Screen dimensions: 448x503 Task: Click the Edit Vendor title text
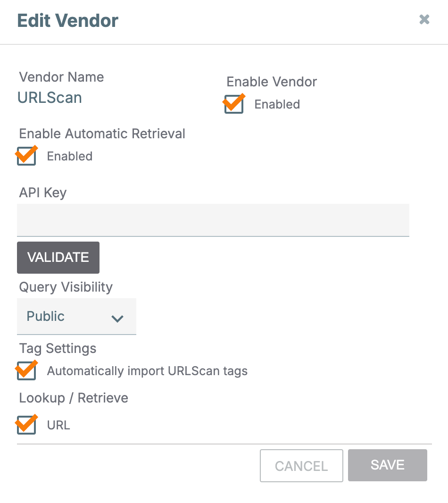click(x=67, y=20)
